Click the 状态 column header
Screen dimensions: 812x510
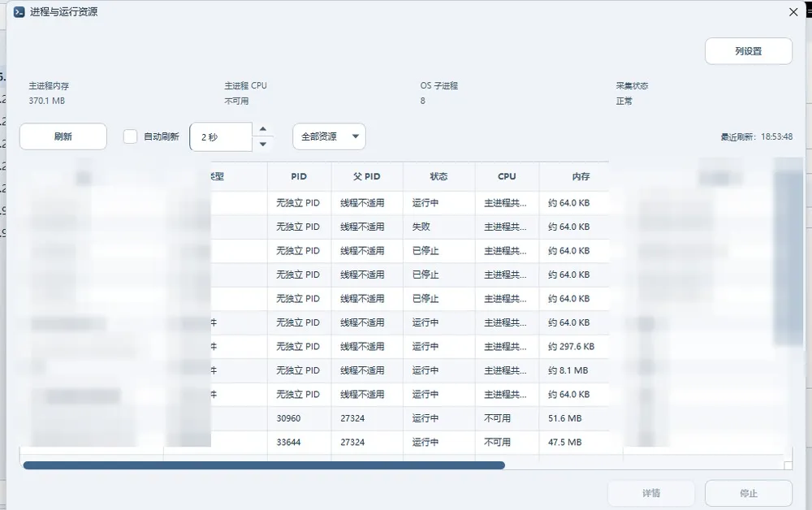pyautogui.click(x=438, y=176)
